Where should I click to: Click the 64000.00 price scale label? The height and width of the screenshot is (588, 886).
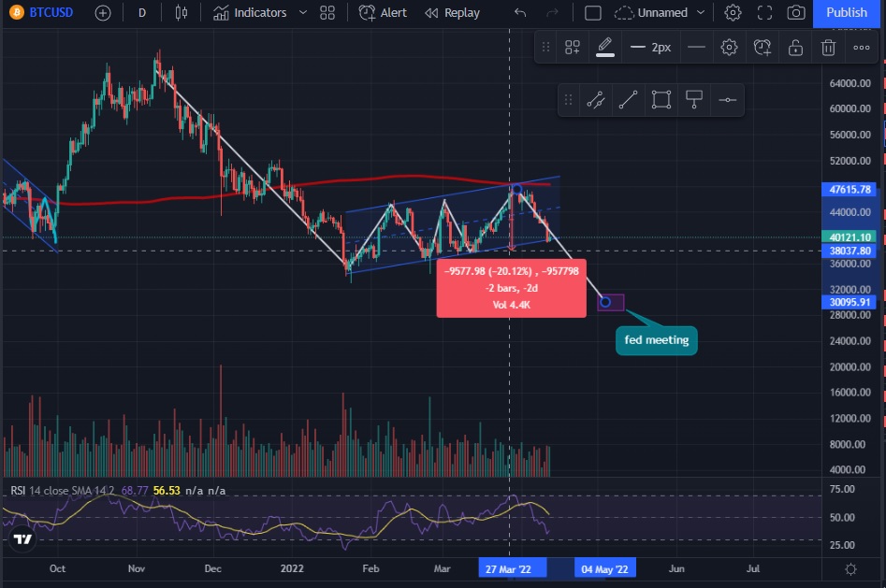[850, 83]
